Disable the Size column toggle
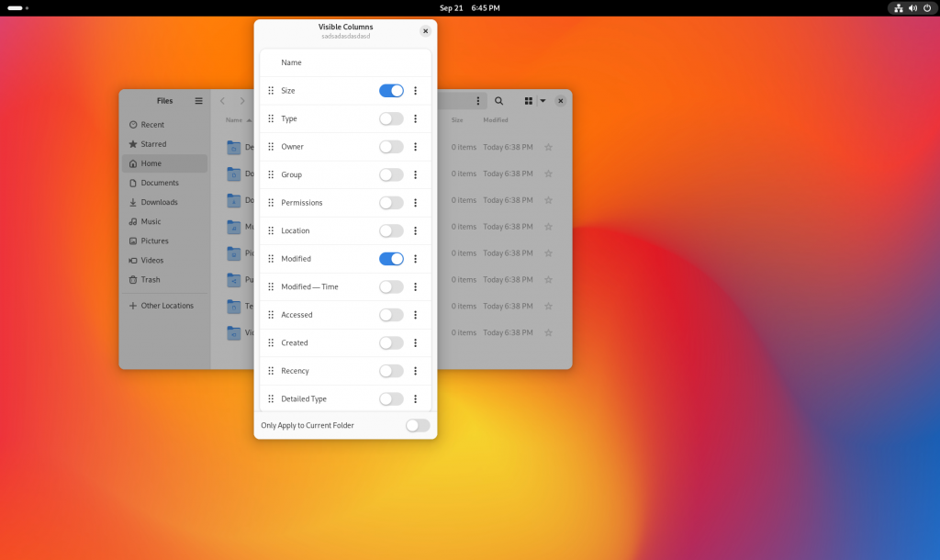This screenshot has height=560, width=940. coord(391,90)
